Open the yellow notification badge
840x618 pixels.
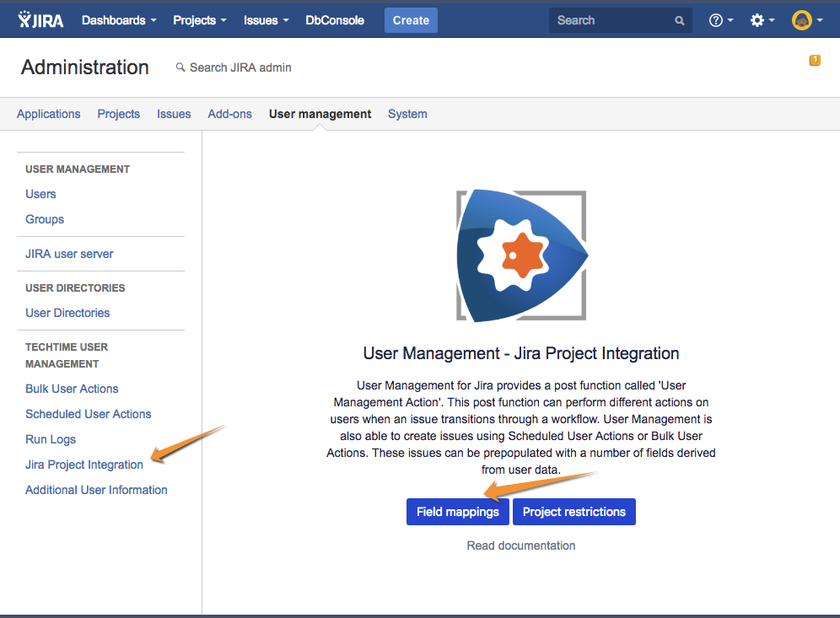coord(815,60)
